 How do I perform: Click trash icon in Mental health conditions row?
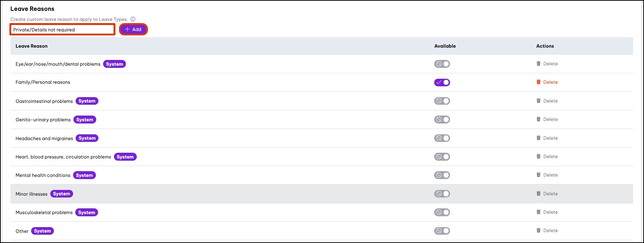click(538, 175)
